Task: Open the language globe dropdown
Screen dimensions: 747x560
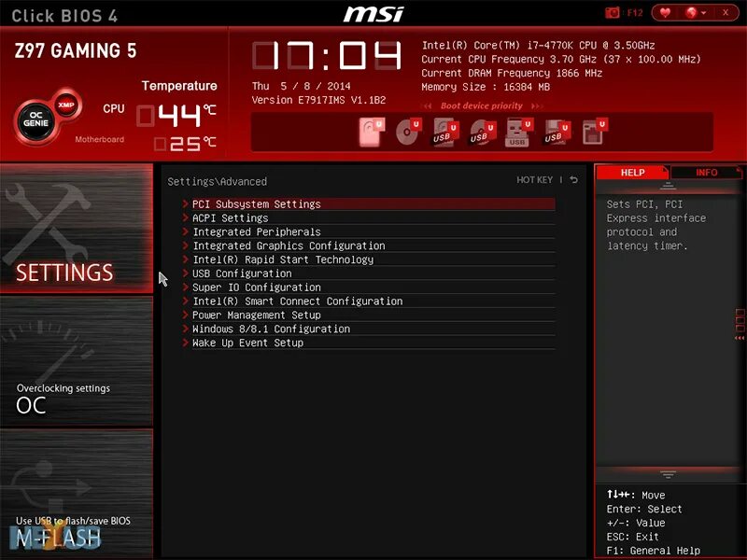Action: 696,13
